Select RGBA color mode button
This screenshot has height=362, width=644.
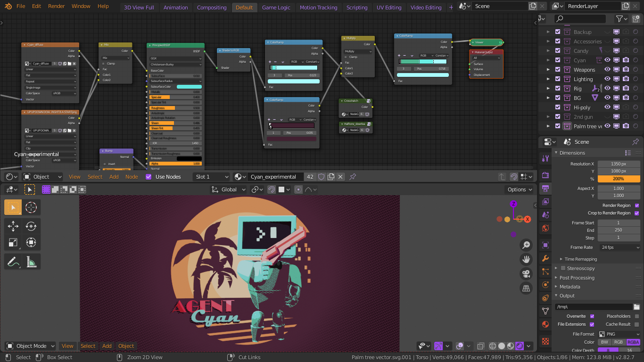point(633,342)
